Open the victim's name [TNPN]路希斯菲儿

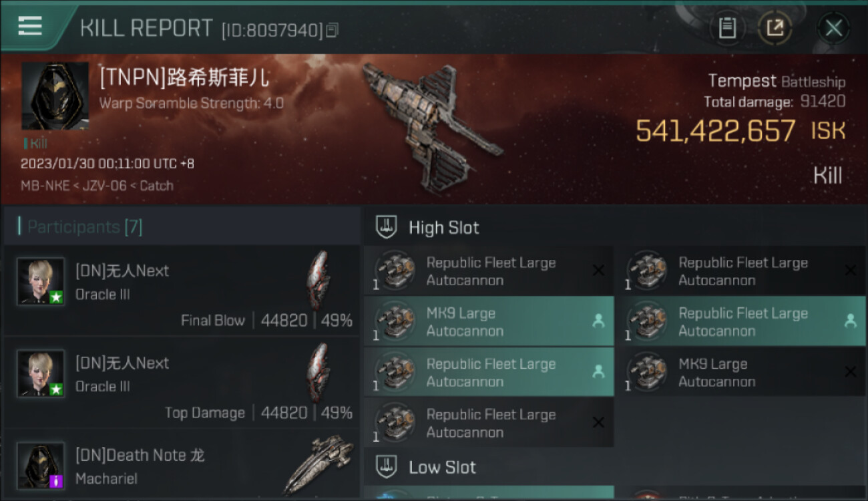click(x=184, y=78)
